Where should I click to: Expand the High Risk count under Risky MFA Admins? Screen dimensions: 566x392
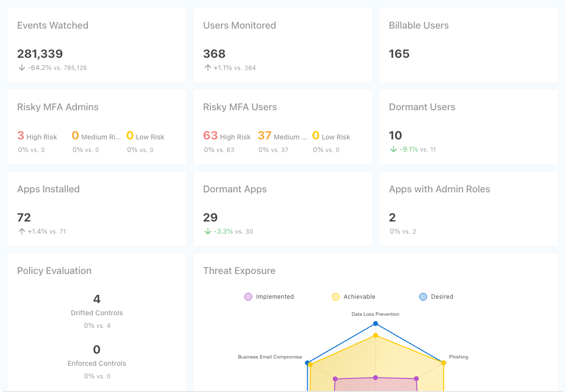20,135
